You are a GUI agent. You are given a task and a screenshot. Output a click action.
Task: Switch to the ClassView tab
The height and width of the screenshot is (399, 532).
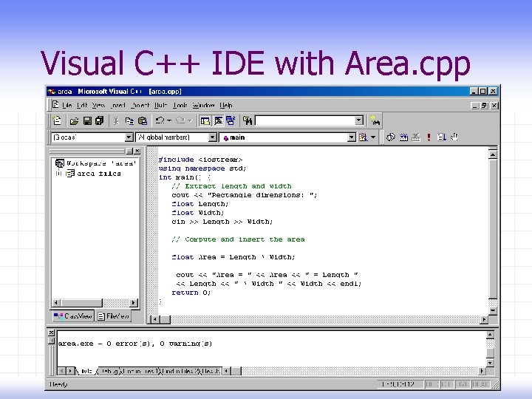(73, 316)
